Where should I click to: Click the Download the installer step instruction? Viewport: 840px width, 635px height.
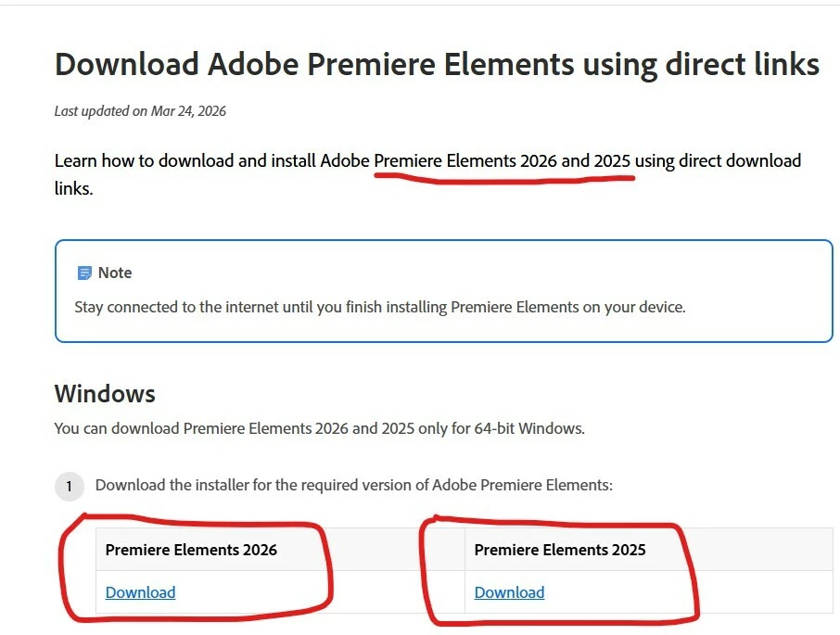(354, 485)
